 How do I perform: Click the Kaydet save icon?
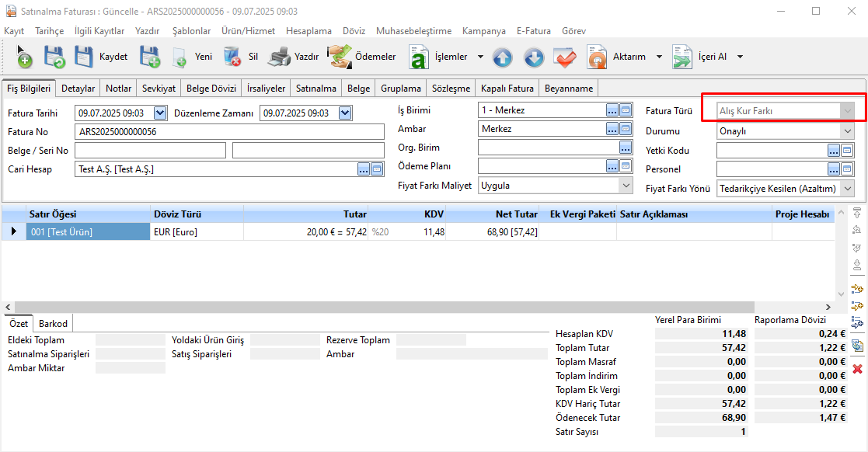[x=84, y=57]
